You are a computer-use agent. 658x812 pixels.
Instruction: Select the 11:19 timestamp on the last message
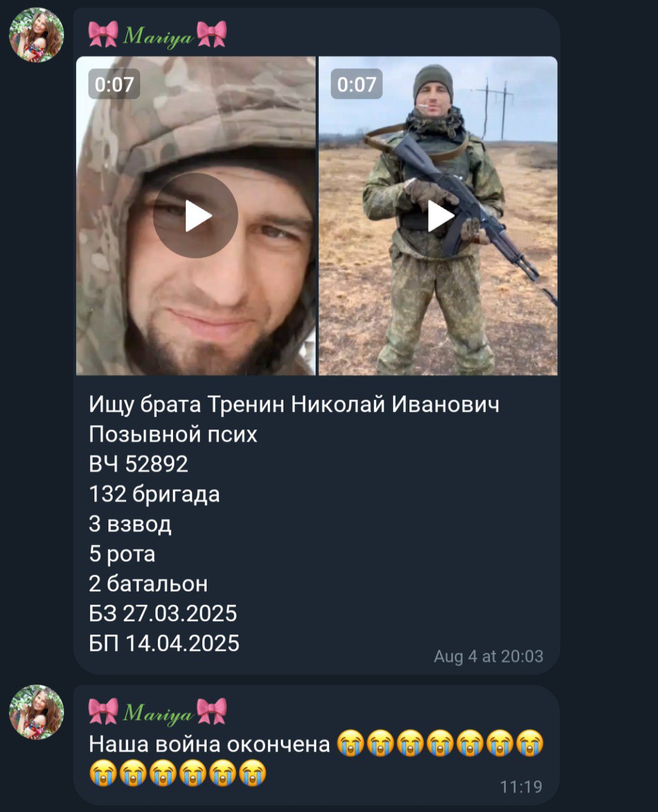click(521, 787)
